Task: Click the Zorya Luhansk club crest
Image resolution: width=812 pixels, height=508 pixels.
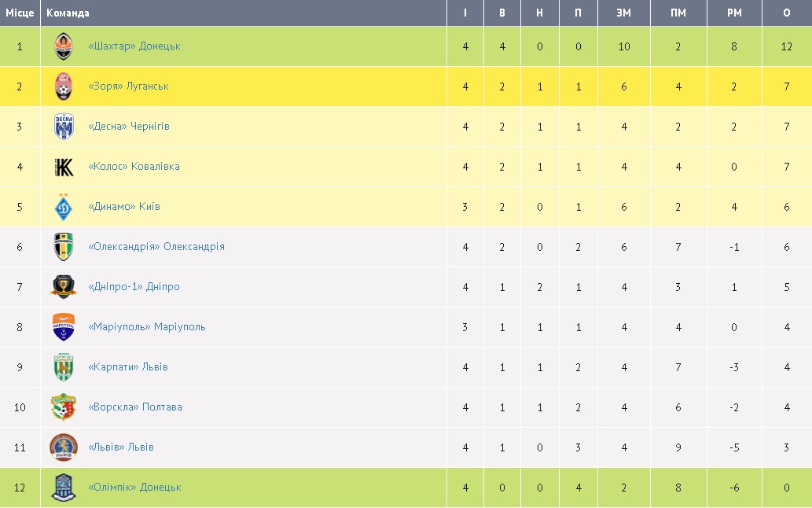Action: click(x=64, y=87)
